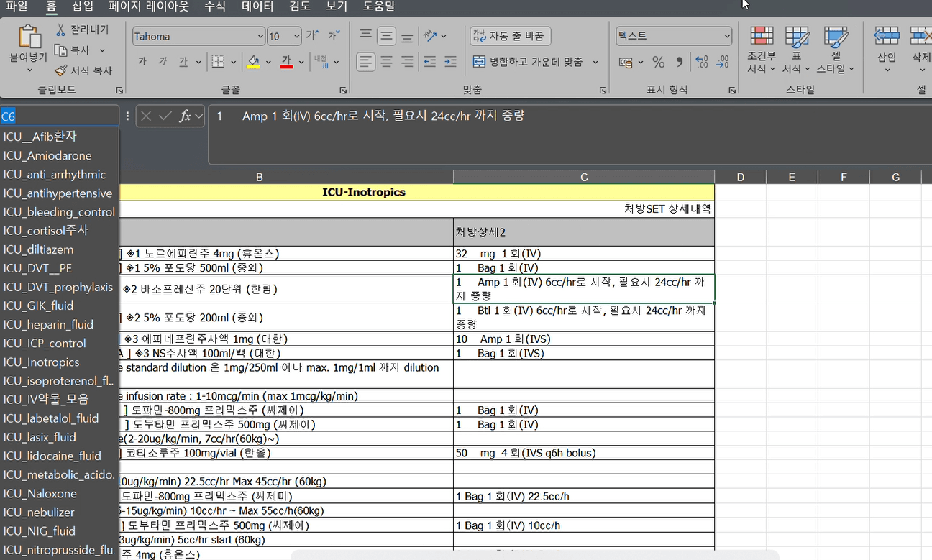
Task: Open the 텍스트 number format dropdown
Action: [x=726, y=36]
